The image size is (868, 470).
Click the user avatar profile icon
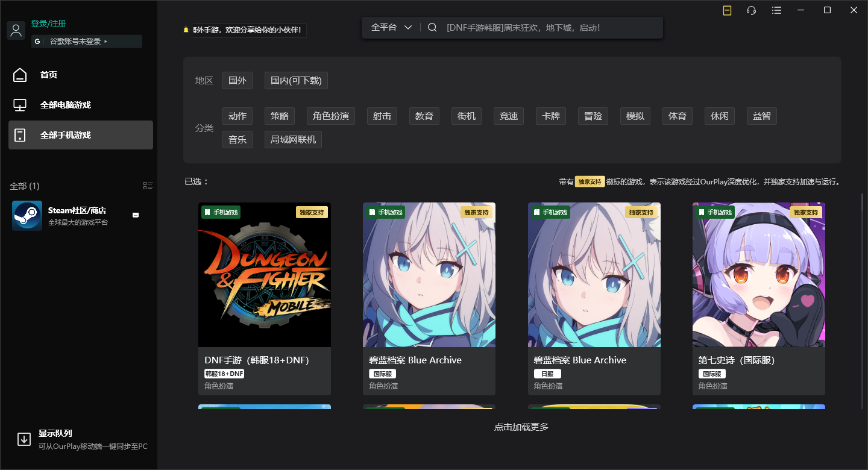tap(16, 30)
